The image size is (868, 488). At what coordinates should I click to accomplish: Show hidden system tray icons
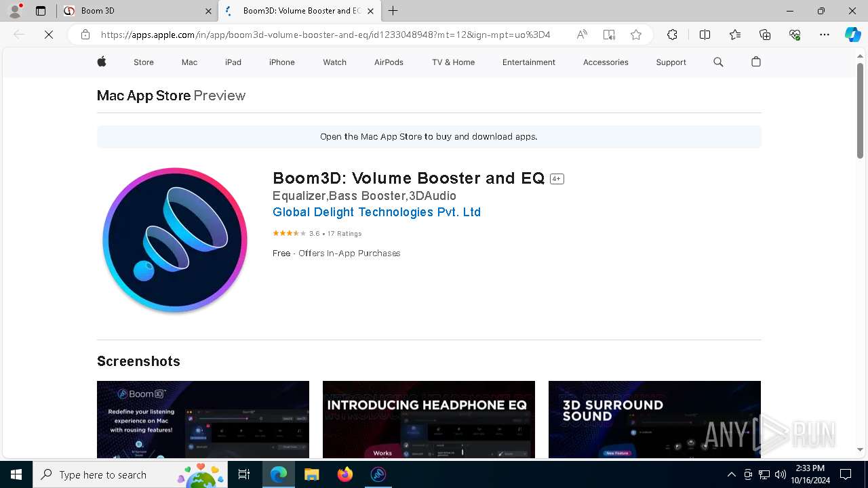[x=731, y=474]
